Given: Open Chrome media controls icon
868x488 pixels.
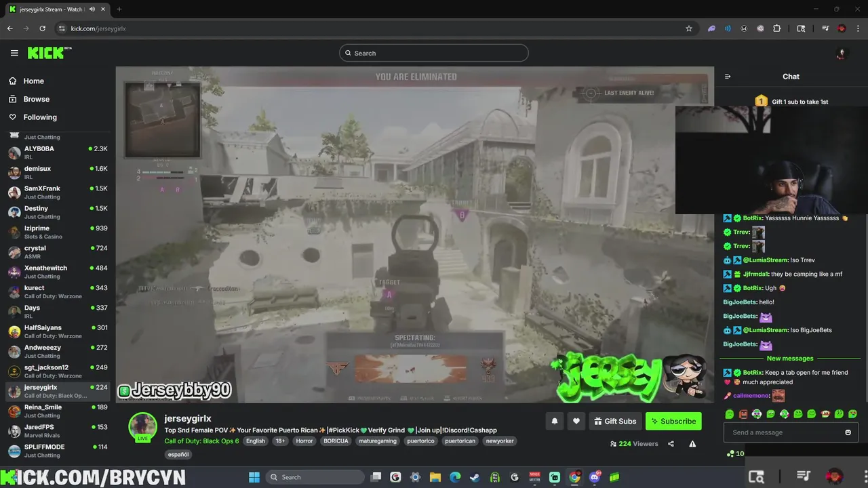Looking at the screenshot, I should tap(825, 28).
